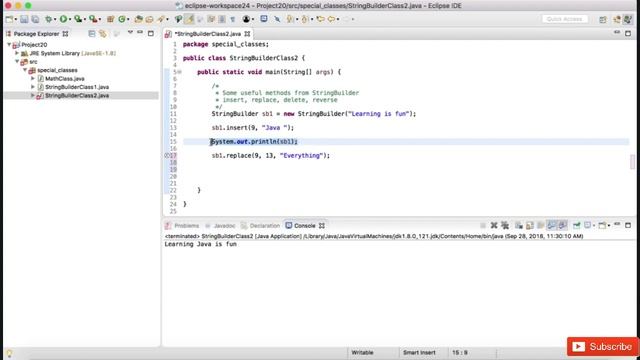Image resolution: width=640 pixels, height=360 pixels.
Task: Click the Back navigation arrow icon
Action: pyautogui.click(x=331, y=19)
